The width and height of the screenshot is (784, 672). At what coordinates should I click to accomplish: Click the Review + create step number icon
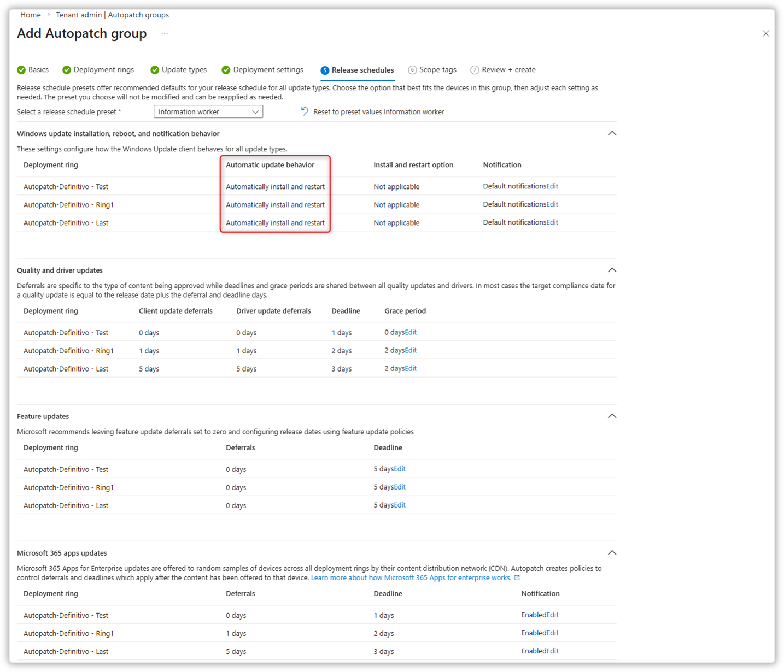coord(475,70)
